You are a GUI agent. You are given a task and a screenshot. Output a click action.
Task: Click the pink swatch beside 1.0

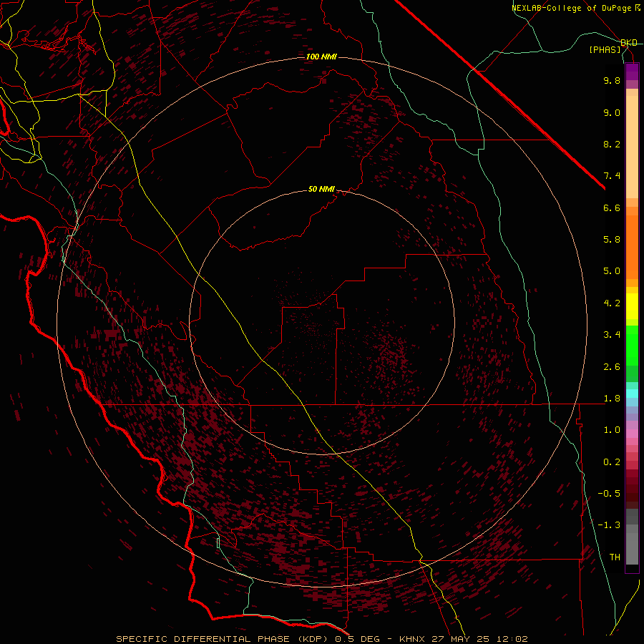pyautogui.click(x=632, y=434)
